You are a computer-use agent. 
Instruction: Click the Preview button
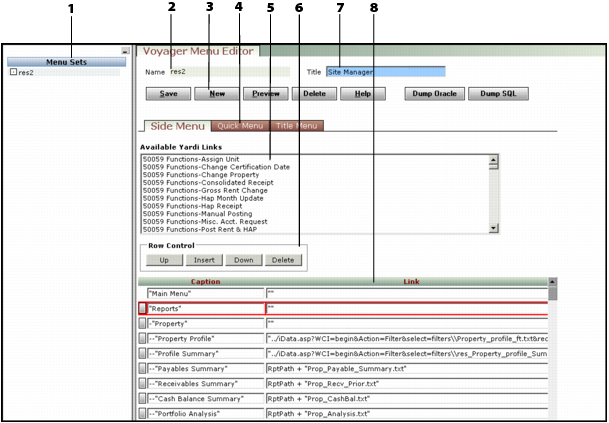click(x=265, y=93)
